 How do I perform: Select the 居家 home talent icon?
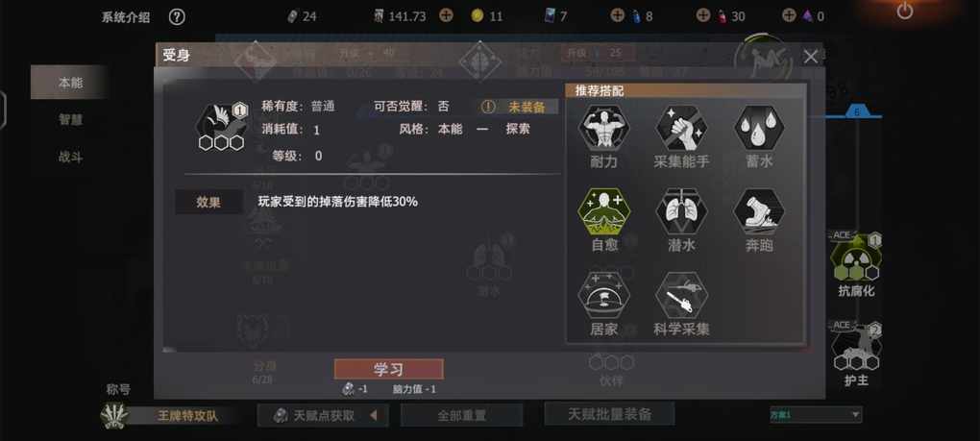pos(603,295)
